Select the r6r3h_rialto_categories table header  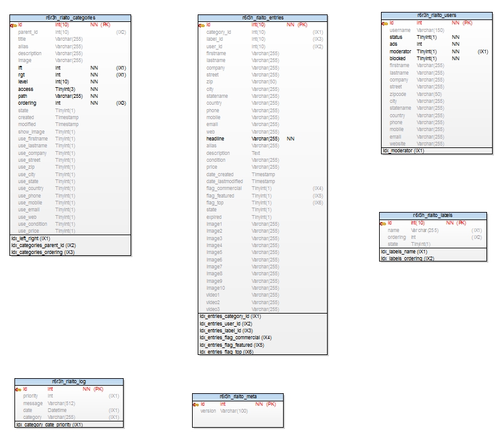pos(70,18)
